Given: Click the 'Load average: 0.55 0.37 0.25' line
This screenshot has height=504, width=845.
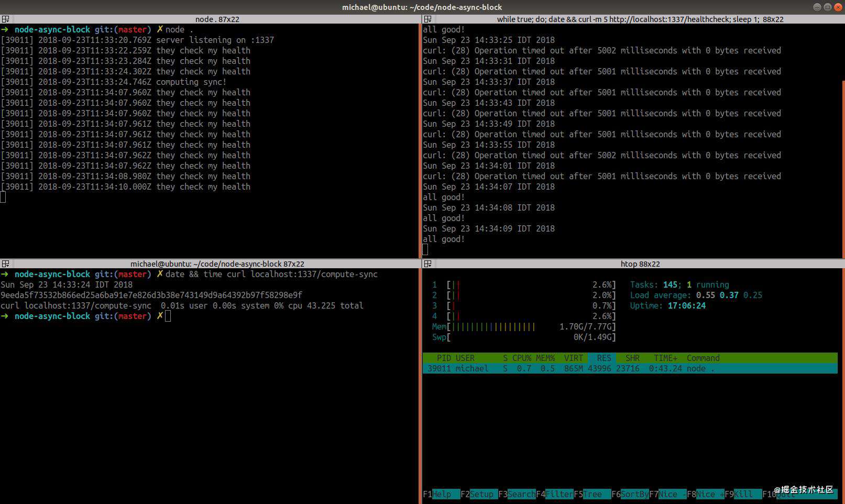Looking at the screenshot, I should point(696,295).
